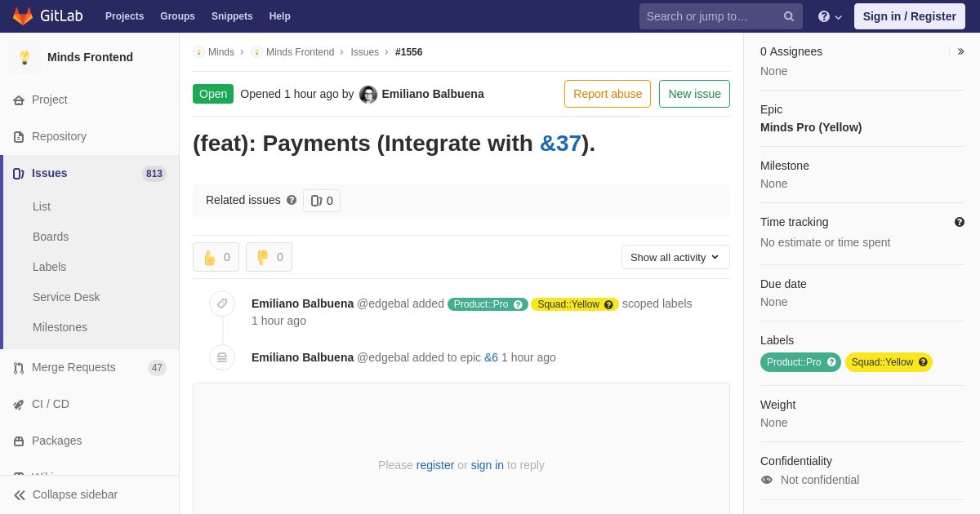Click the collapse sidebar double-chevron icon
The image size is (980, 514).
click(x=20, y=495)
